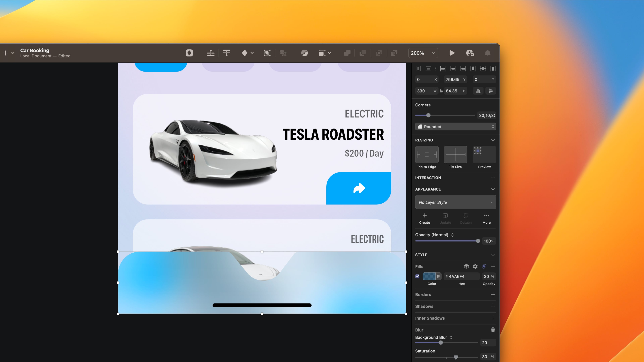644x362 pixels.
Task: Click the Play preview button in toolbar
Action: [x=452, y=53]
